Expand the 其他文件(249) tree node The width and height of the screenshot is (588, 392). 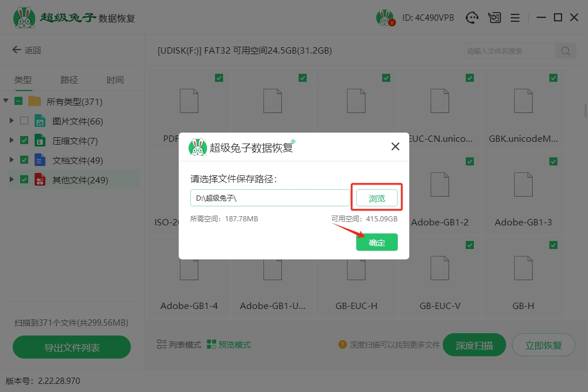(12, 180)
